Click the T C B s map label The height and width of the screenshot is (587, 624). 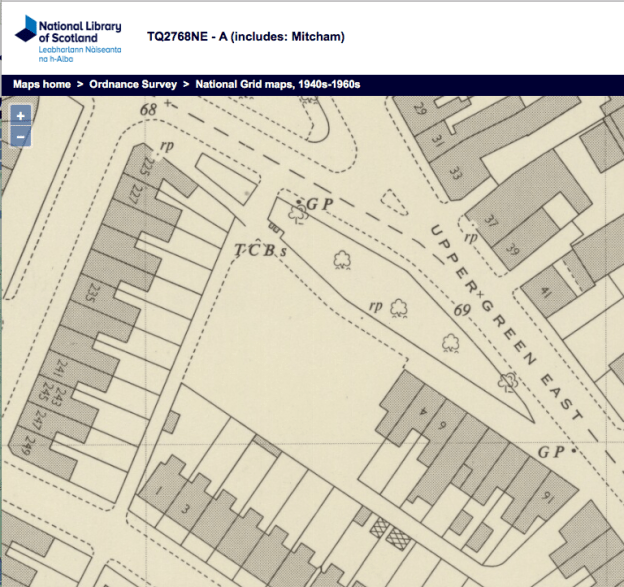[260, 250]
